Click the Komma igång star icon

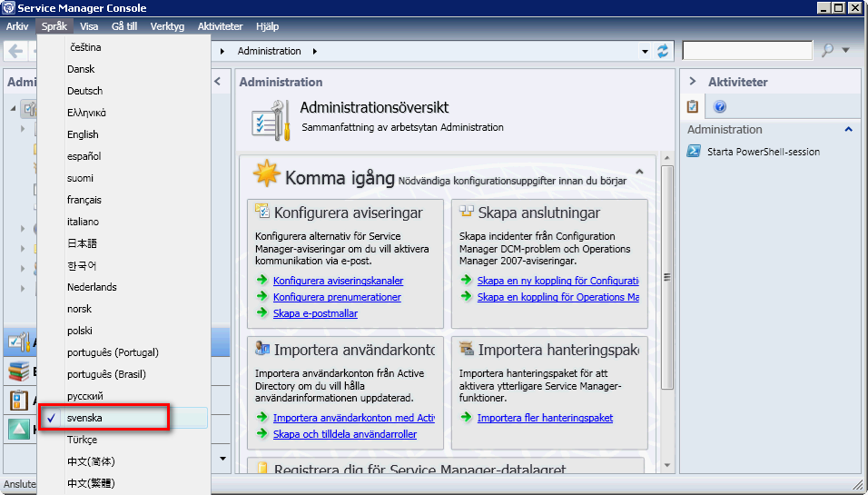point(266,173)
